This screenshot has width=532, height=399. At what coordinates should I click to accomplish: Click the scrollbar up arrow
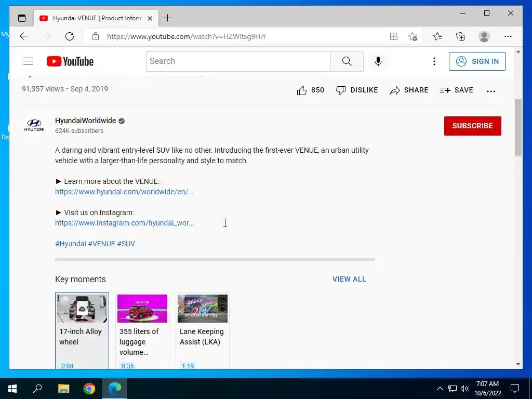pyautogui.click(x=518, y=51)
